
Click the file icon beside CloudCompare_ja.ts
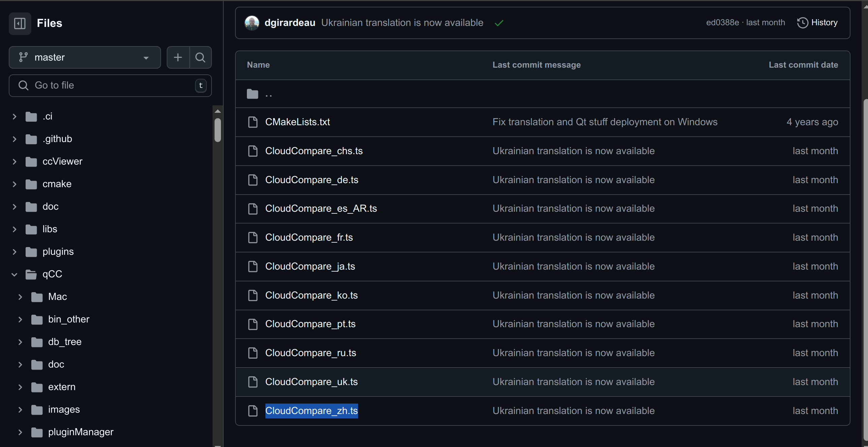(x=253, y=267)
